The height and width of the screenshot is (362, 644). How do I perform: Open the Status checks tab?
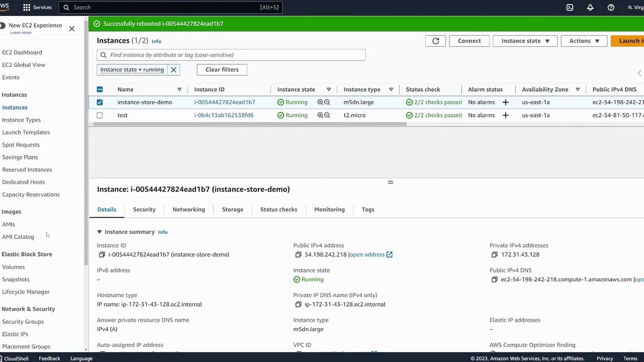[278, 210]
